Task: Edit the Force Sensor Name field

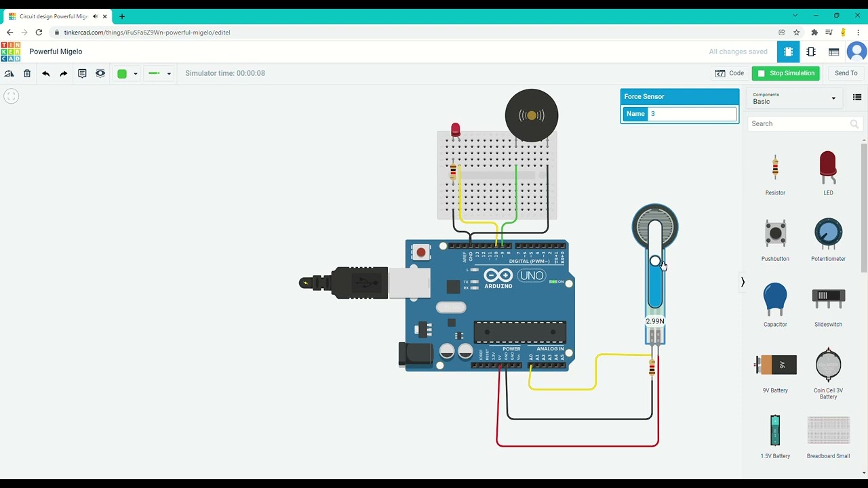Action: click(692, 114)
